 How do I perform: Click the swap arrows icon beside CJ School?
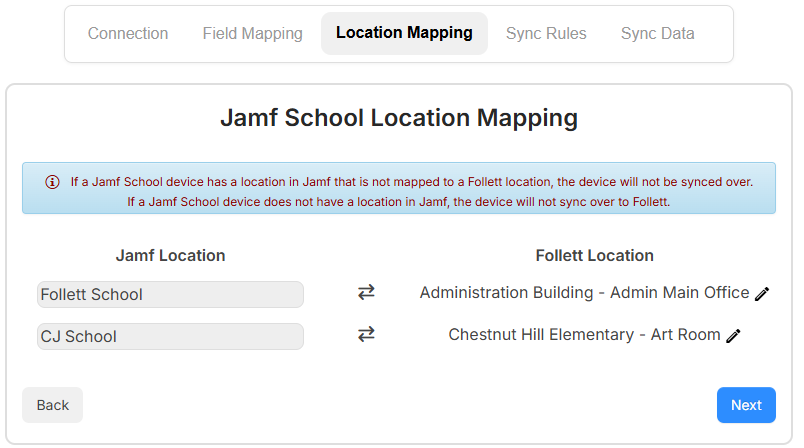click(366, 334)
